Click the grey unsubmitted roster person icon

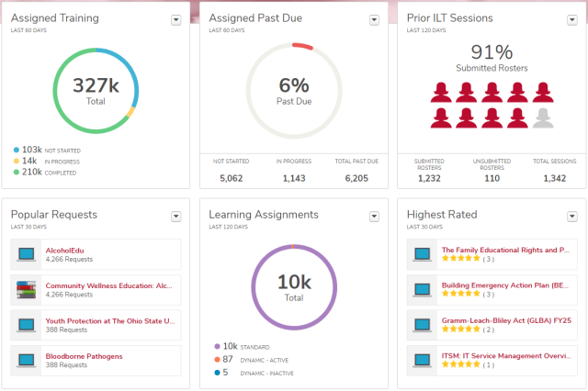click(x=543, y=118)
